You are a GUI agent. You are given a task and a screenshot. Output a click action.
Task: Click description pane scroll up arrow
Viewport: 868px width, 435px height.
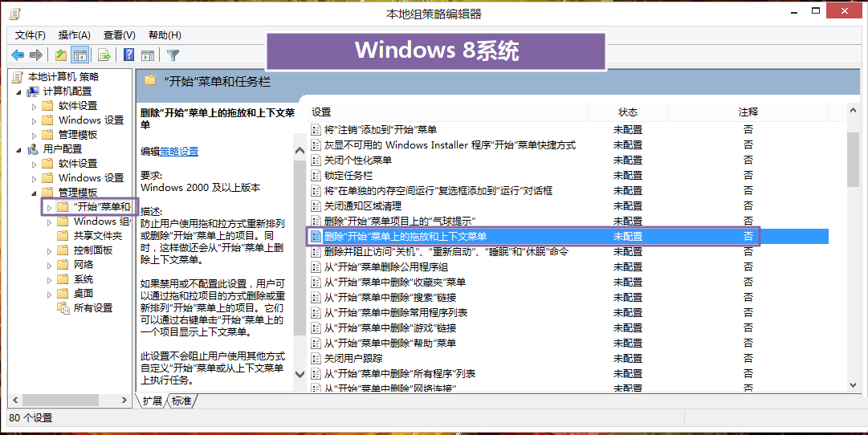[300, 151]
